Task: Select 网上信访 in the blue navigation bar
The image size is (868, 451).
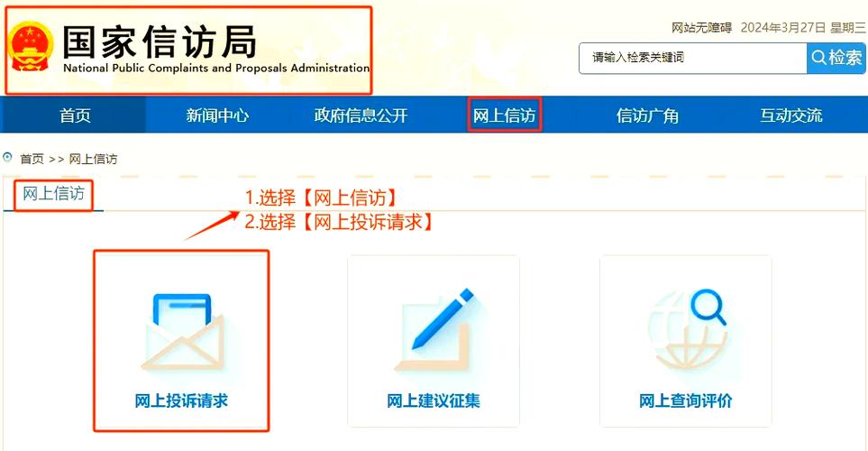Action: click(504, 115)
